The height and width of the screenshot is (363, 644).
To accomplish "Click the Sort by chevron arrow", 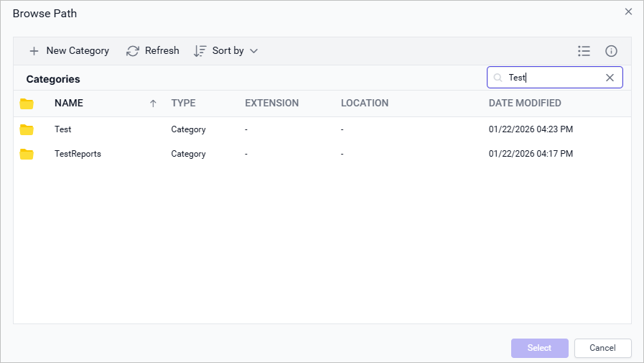I will (x=253, y=51).
